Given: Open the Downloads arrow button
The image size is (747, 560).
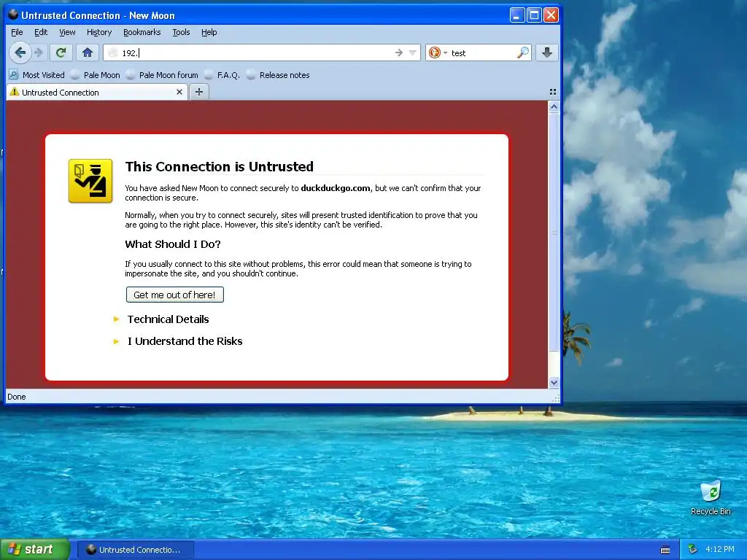Looking at the screenshot, I should pyautogui.click(x=547, y=52).
